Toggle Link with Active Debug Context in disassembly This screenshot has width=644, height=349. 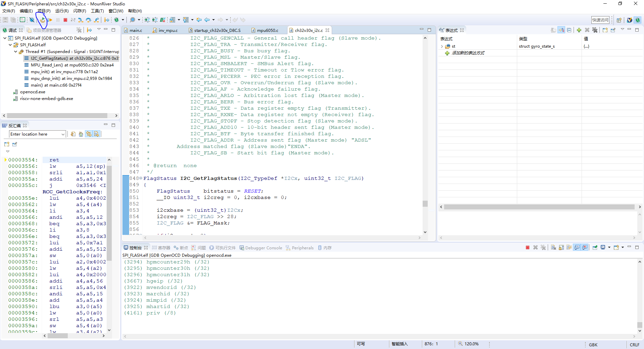coord(89,134)
